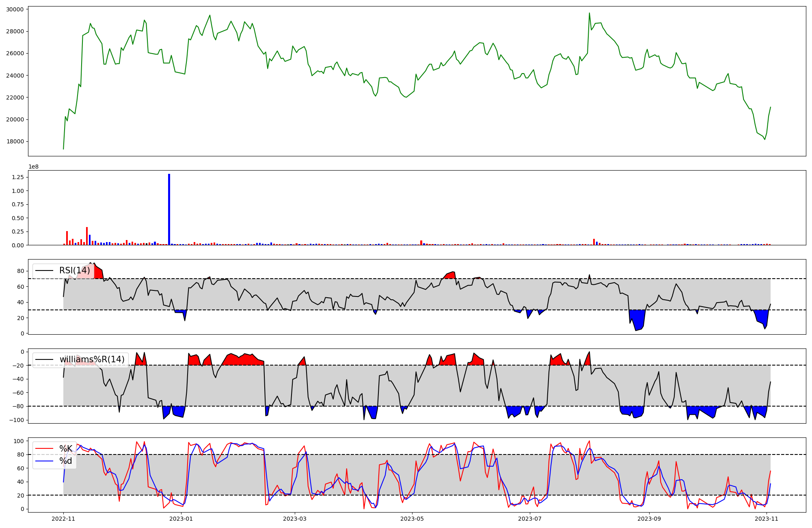Click the 30000 price axis tick label
812x528 pixels.
(15, 9)
